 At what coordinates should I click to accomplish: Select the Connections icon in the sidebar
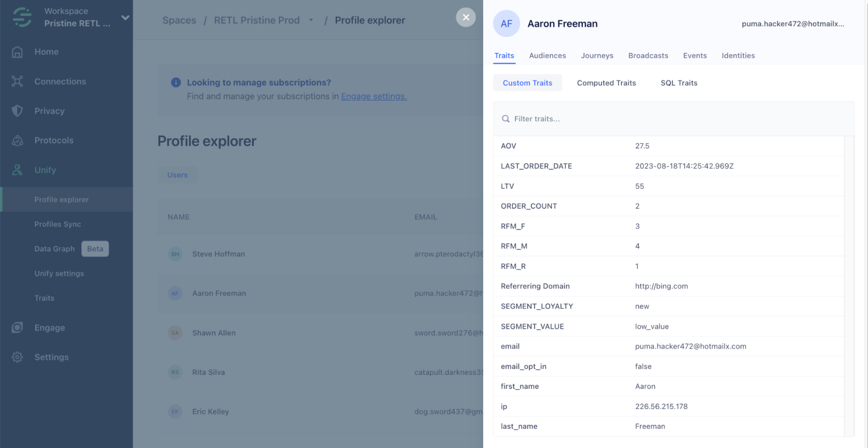click(x=17, y=81)
